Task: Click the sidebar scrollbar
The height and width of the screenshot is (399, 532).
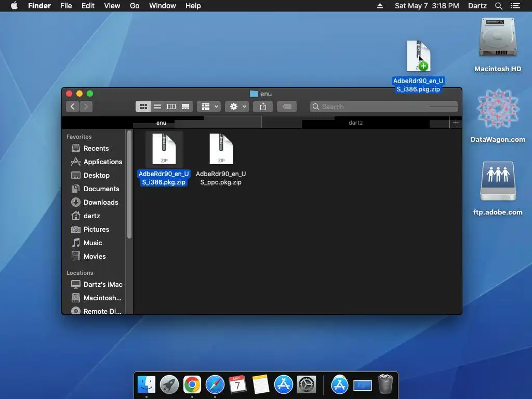Action: coord(129,185)
